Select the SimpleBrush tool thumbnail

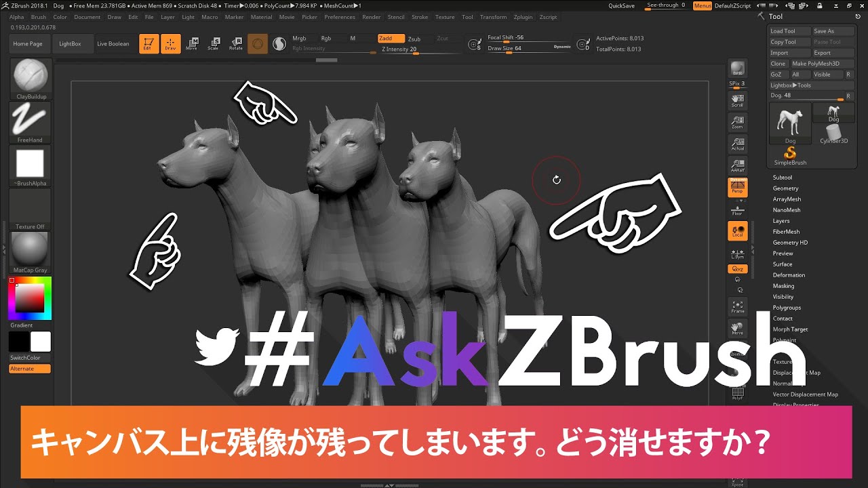pyautogui.click(x=790, y=156)
